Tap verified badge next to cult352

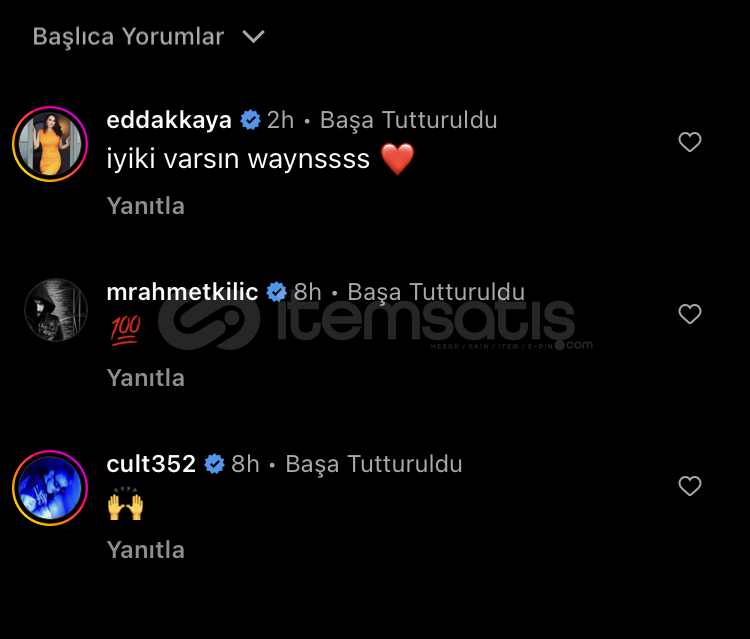(x=214, y=464)
